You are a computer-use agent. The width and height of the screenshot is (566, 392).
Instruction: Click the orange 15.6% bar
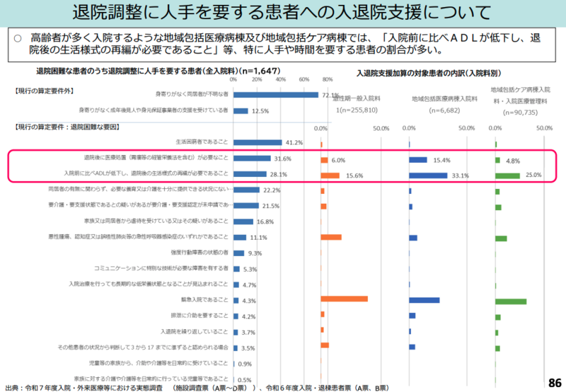[330, 175]
